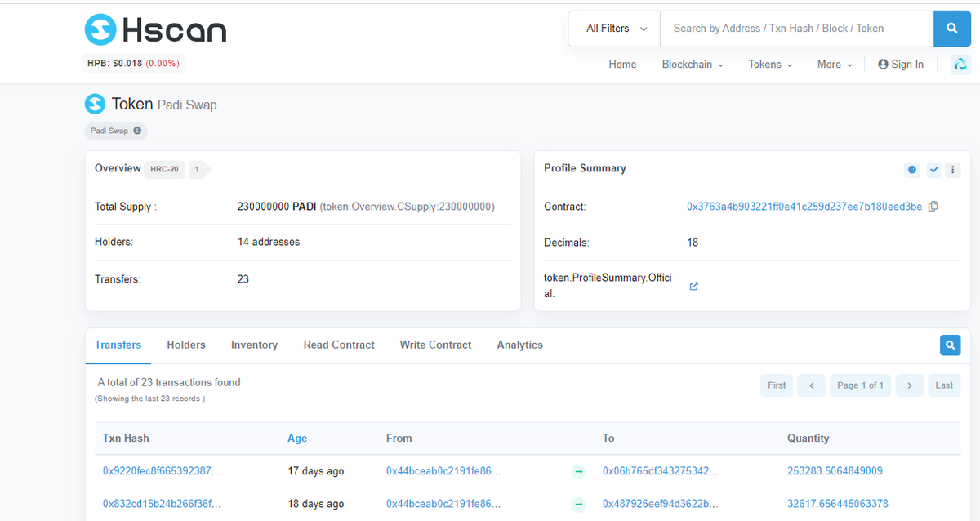Click the Hscan logo

click(x=156, y=30)
